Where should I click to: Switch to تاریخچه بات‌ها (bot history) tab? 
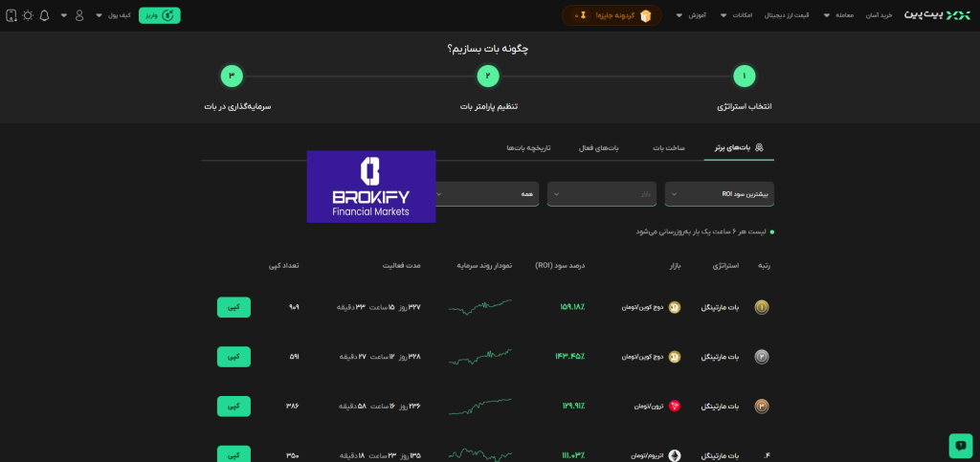point(528,148)
